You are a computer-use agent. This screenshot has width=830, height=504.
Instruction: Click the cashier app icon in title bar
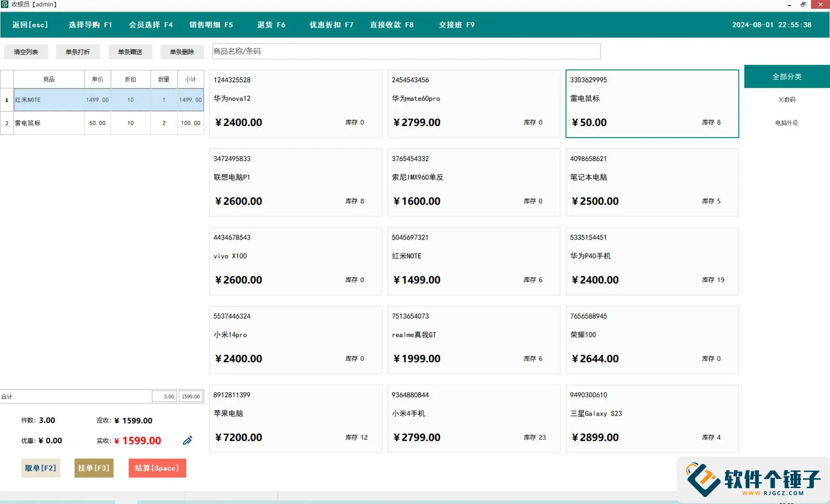5,4
